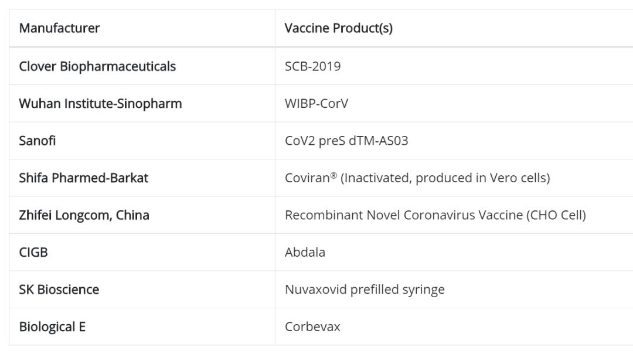Select the SK Bioscience row
The image size is (633, 364).
pos(59,290)
